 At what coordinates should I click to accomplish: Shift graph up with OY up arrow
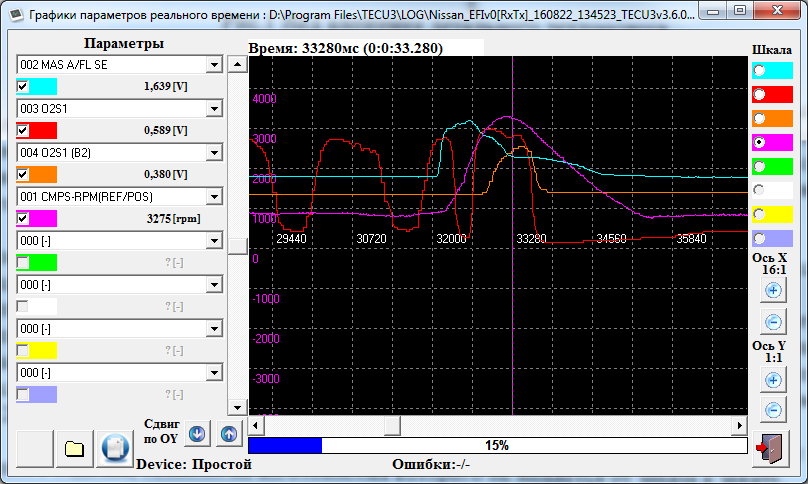tap(228, 434)
